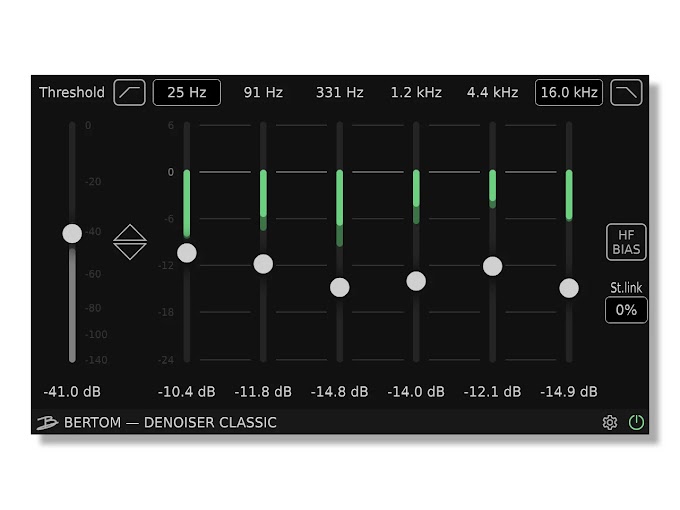Click the 4.4 kHz band label
Screen dimensions: 680x510
tap(493, 92)
